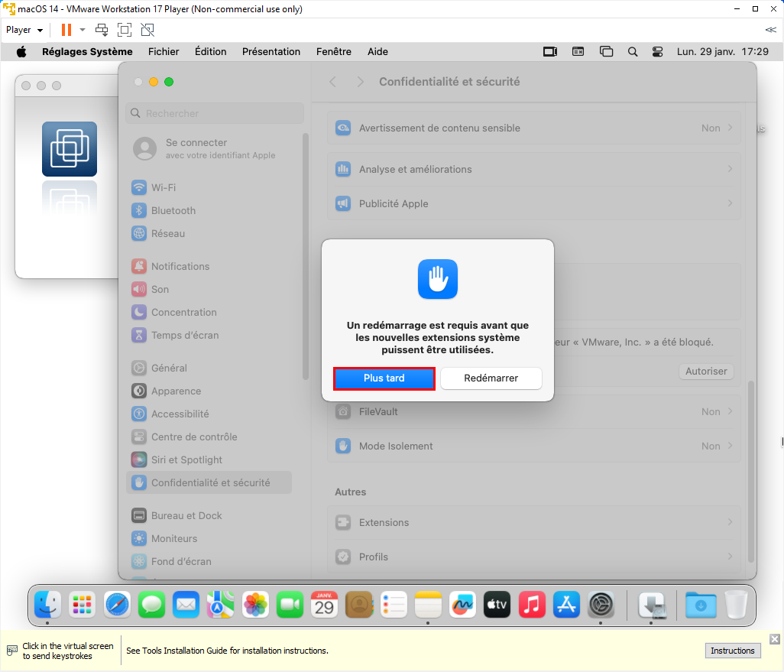Pause the virtual machine

click(66, 30)
